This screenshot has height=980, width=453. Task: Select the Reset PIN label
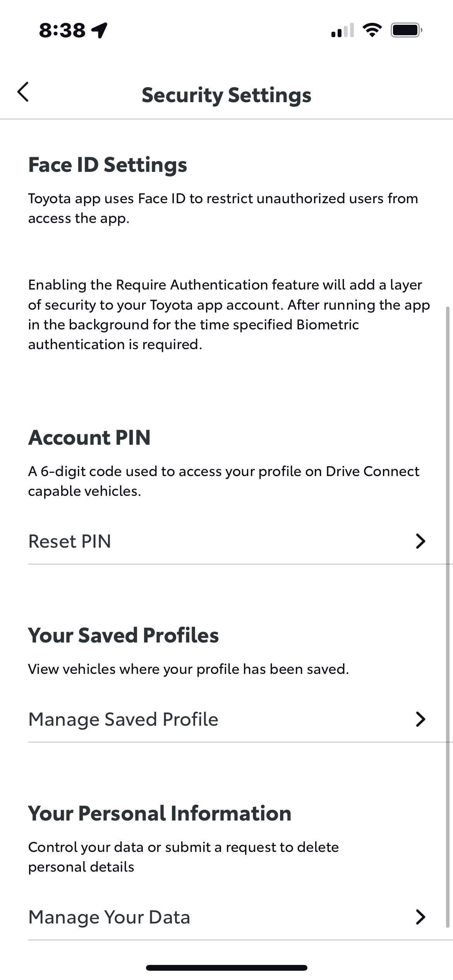point(70,541)
